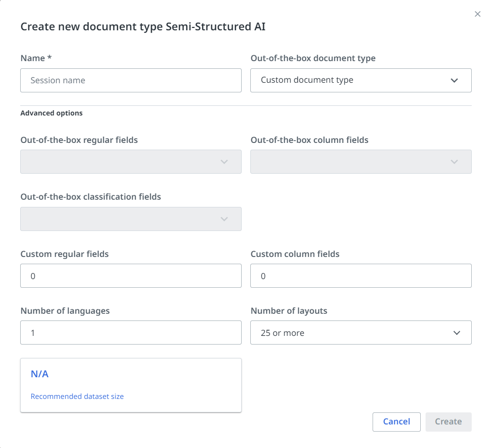491x448 pixels.
Task: Open the Custom document type dropdown
Action: coord(351,80)
